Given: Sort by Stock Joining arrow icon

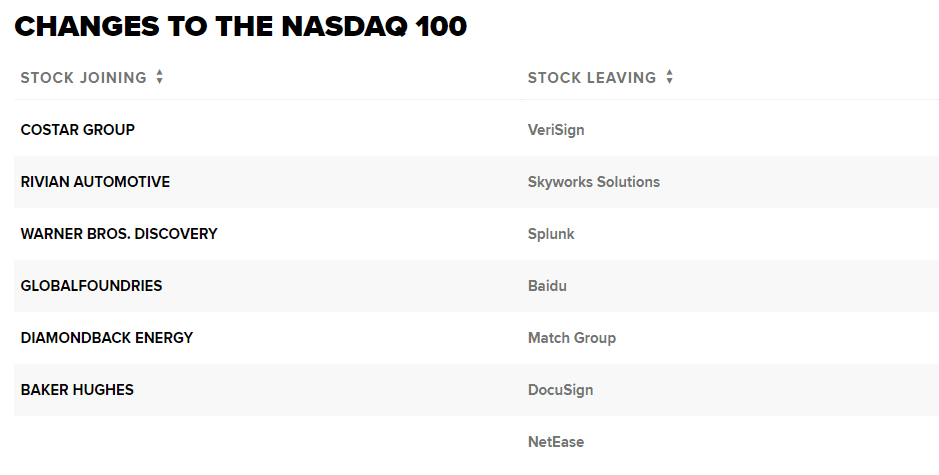Looking at the screenshot, I should pyautogui.click(x=159, y=77).
